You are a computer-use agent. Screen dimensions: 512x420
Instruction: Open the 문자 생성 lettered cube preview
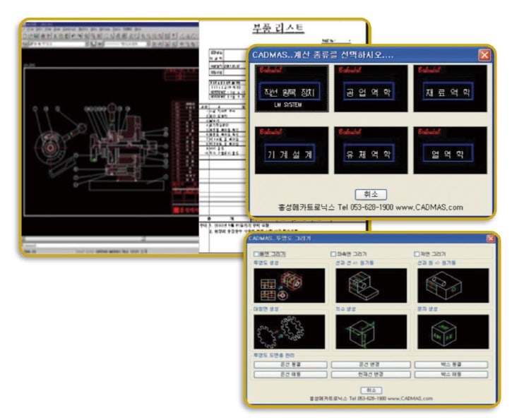point(453,332)
